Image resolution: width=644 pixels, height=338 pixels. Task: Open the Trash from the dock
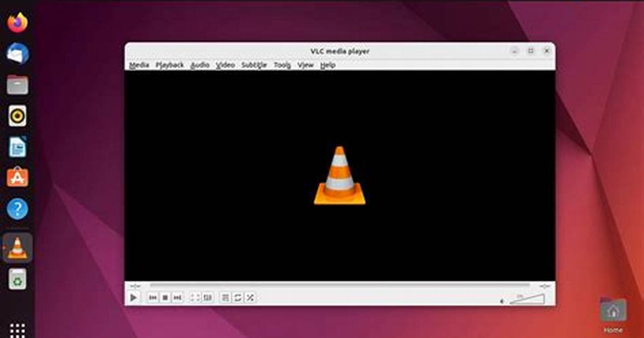pos(18,279)
